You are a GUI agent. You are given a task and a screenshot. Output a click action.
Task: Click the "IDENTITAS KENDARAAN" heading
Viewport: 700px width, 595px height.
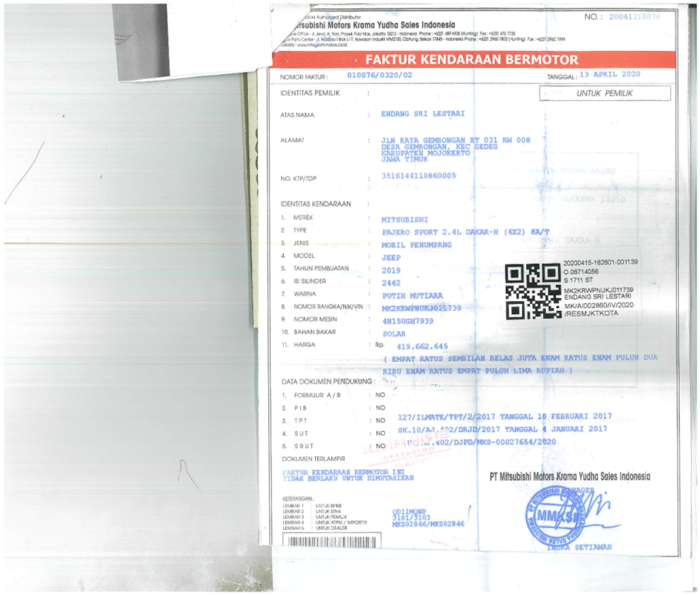316,204
